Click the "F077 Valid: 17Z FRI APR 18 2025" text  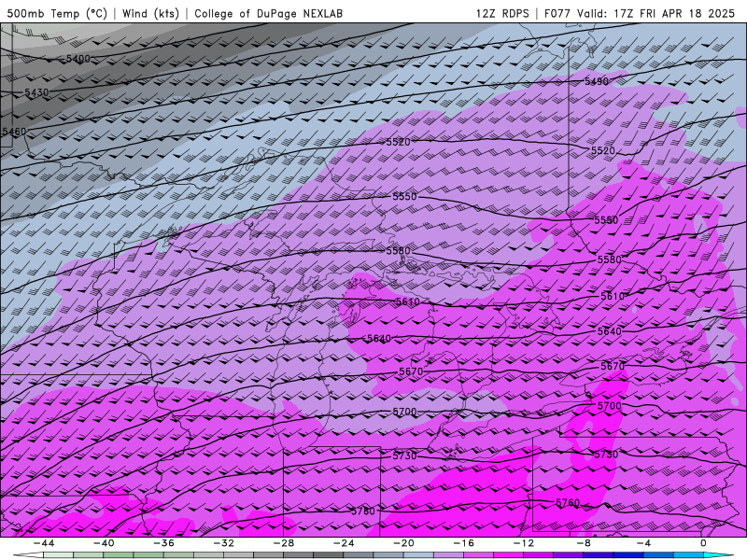click(x=640, y=13)
